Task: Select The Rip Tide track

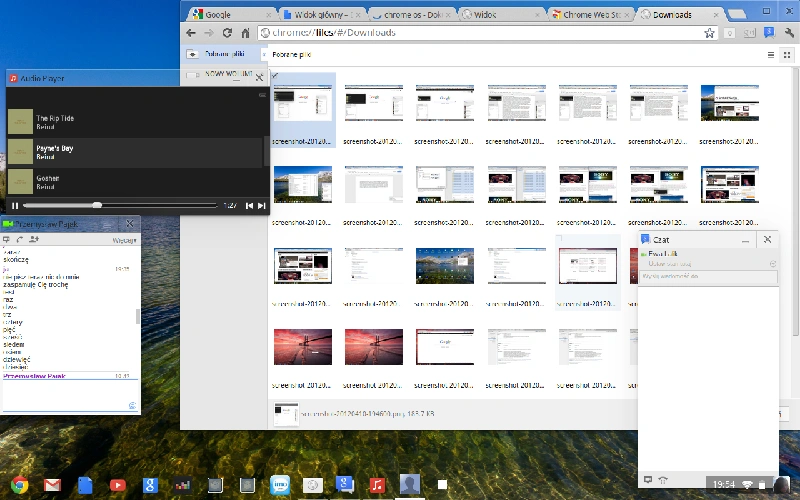Action: click(x=135, y=122)
